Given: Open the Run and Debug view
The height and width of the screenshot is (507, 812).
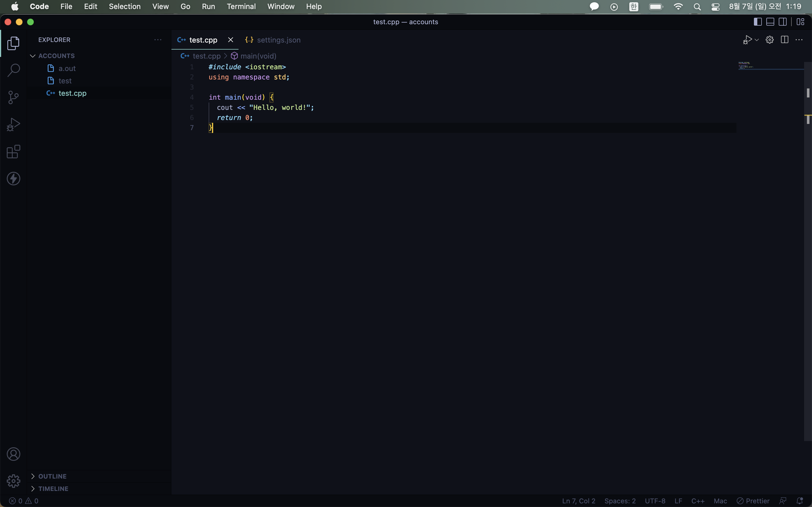Looking at the screenshot, I should coord(14,124).
